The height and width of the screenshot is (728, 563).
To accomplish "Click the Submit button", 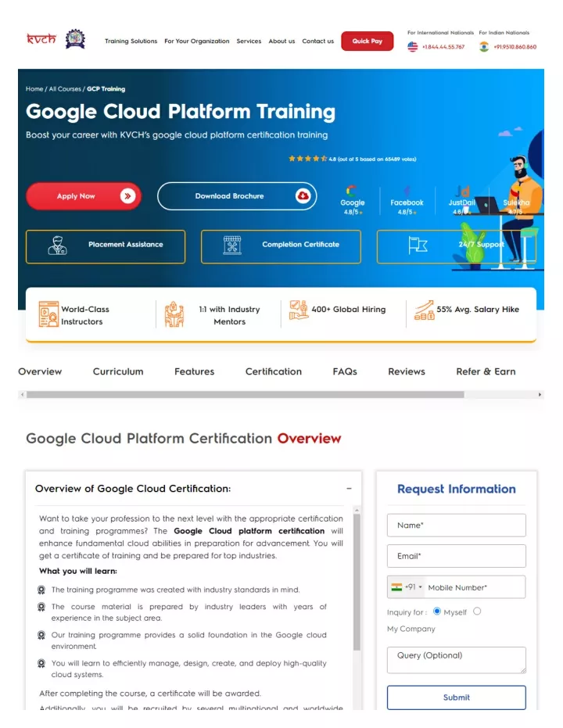I will (456, 698).
